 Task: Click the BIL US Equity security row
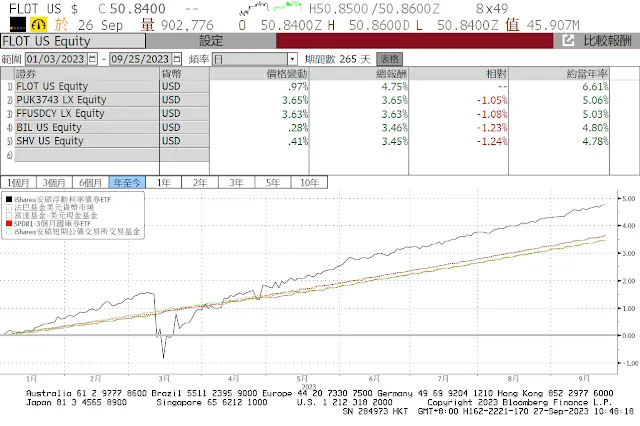coord(87,127)
